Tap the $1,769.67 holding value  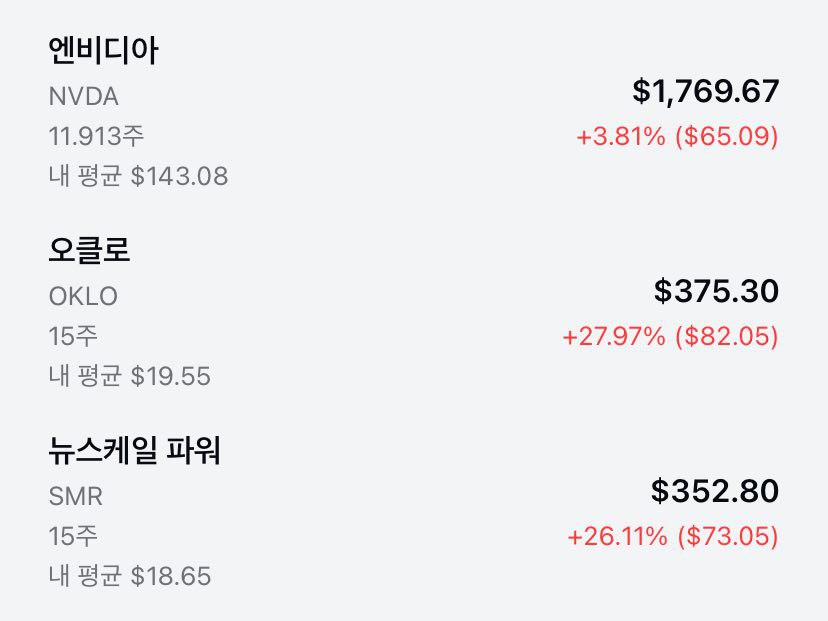[705, 92]
